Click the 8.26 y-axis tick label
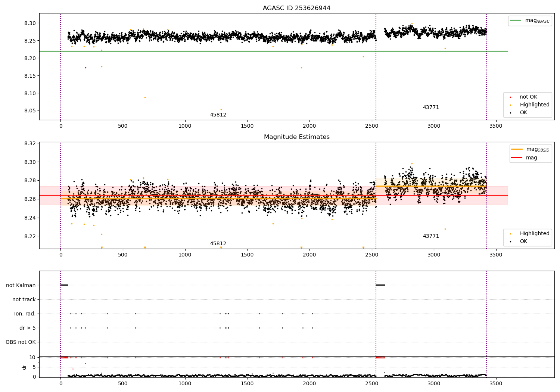 (x=30, y=199)
